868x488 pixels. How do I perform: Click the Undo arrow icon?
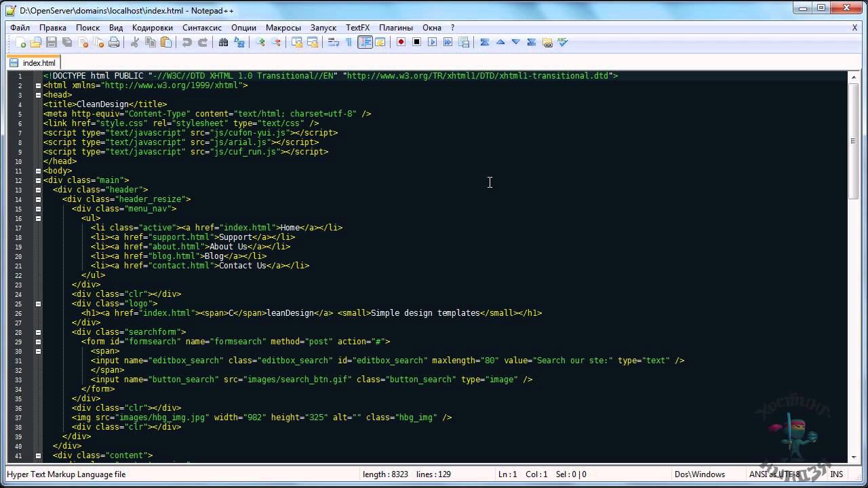pyautogui.click(x=186, y=43)
